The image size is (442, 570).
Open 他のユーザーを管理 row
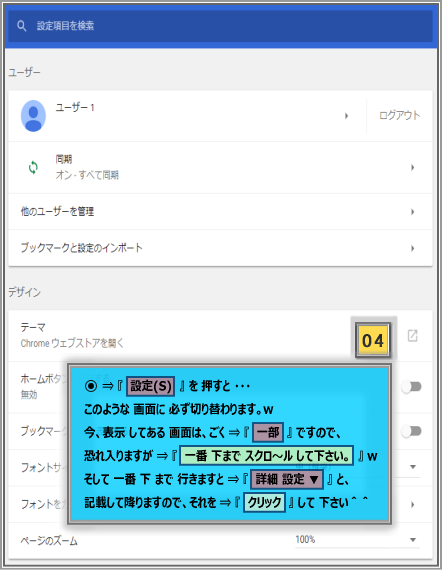click(x=220, y=212)
